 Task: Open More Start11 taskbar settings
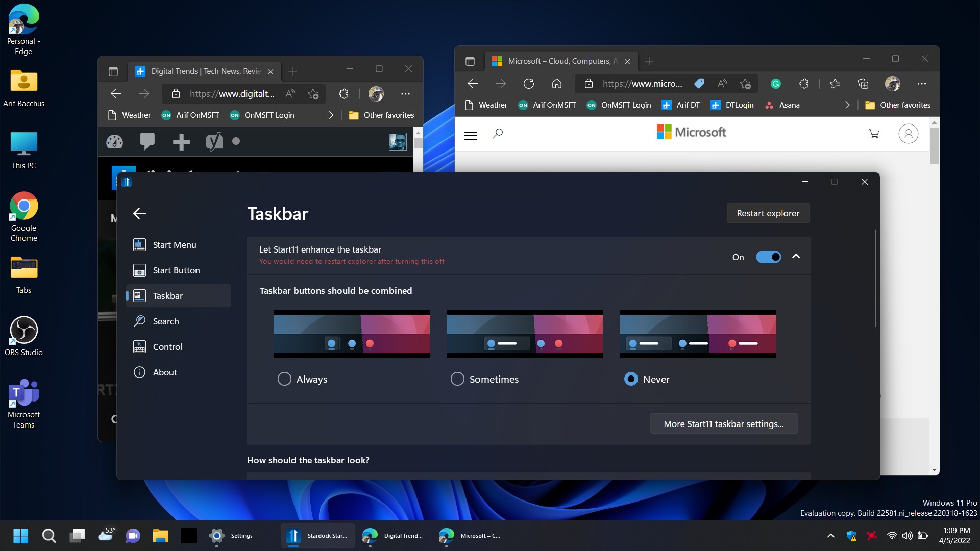tap(723, 423)
